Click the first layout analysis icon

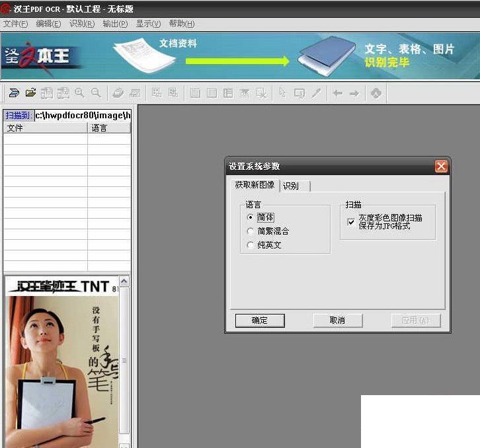click(x=157, y=93)
